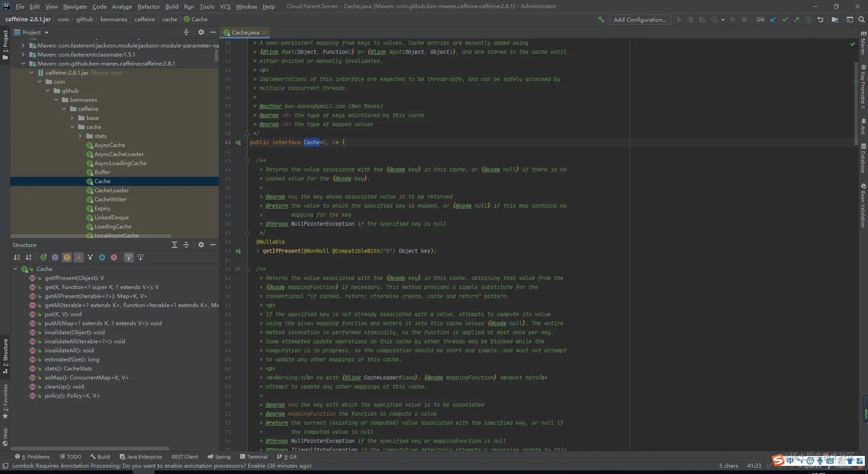Open Search Everywhere magnifier icon
The width and height of the screenshot is (868, 474).
point(861,19)
